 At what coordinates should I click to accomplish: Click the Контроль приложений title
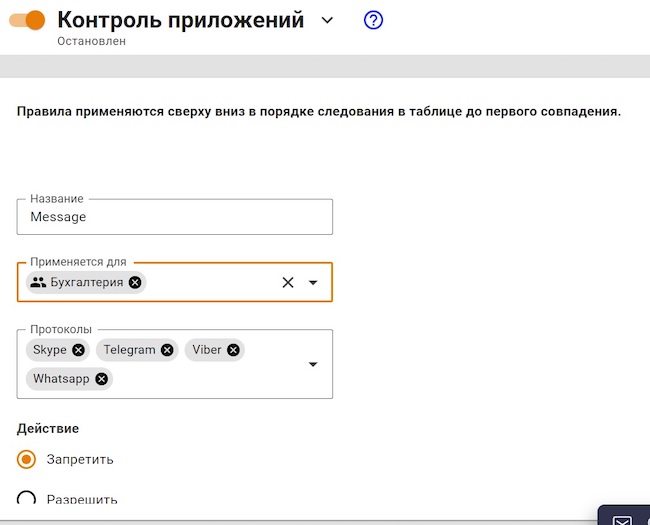click(181, 20)
